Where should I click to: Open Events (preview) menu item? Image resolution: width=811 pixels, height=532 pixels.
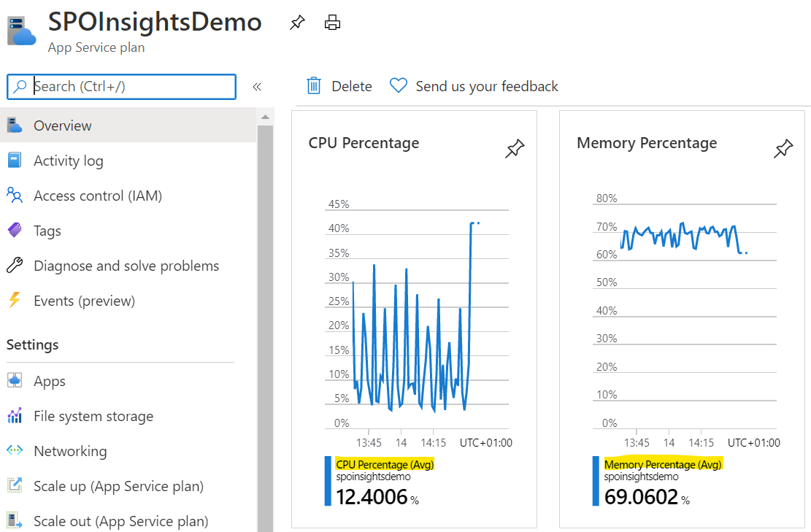tap(128, 301)
